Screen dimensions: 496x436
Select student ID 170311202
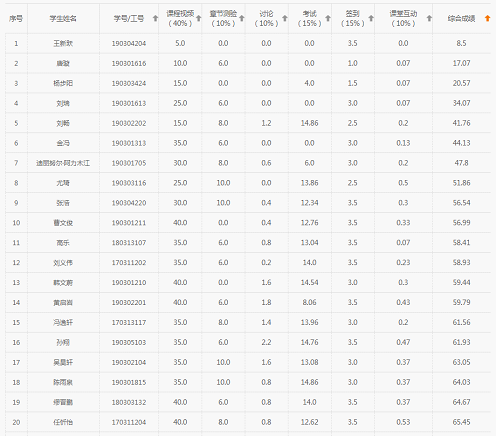coord(129,263)
